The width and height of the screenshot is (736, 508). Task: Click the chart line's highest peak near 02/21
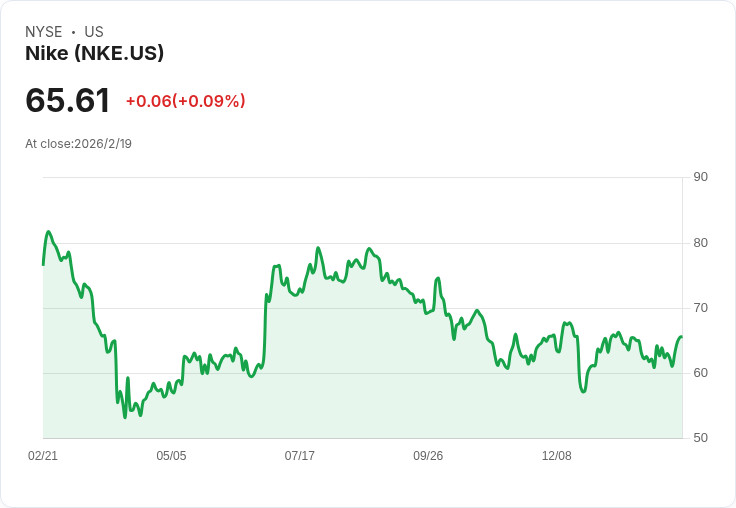click(48, 232)
